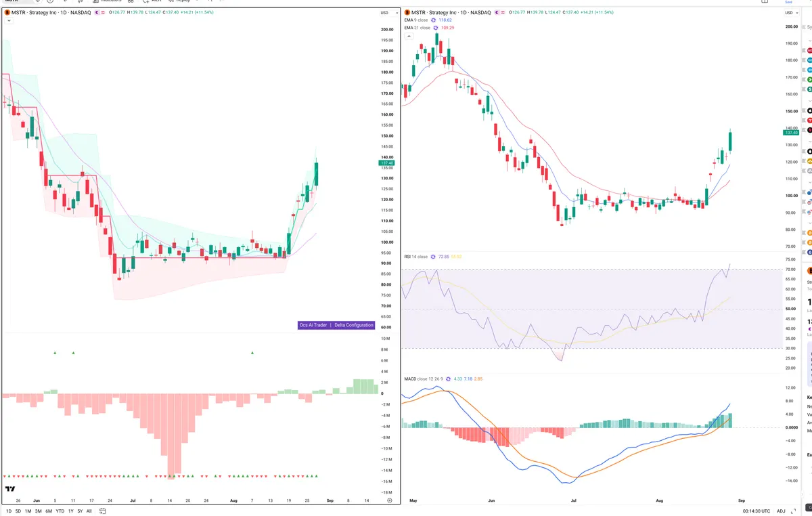Screen dimensions: 812x516
Task: Select the YTD time range
Action: 60,511
